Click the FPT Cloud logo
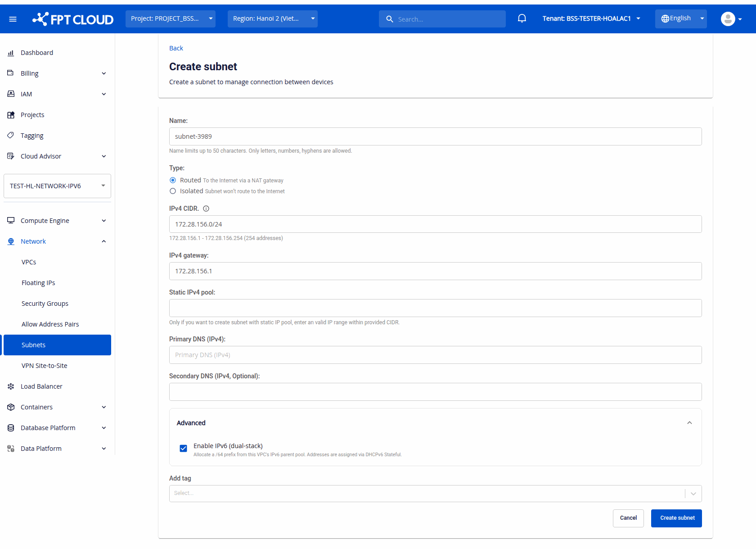The height and width of the screenshot is (549, 756). pyautogui.click(x=73, y=19)
